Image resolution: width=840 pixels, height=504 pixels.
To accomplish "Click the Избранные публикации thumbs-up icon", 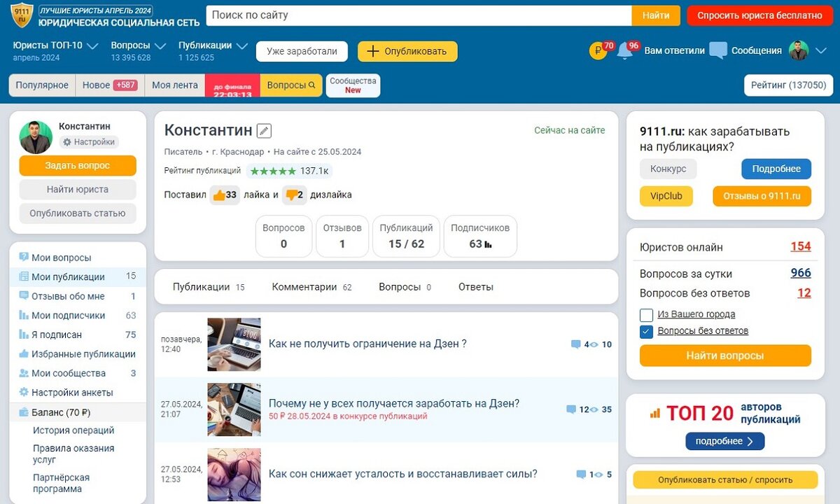I will click(24, 353).
